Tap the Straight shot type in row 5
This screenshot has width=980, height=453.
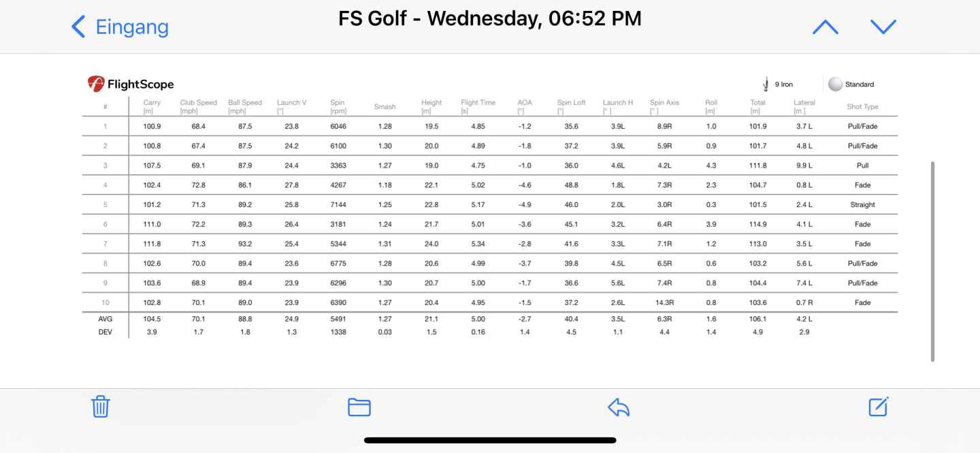click(862, 204)
